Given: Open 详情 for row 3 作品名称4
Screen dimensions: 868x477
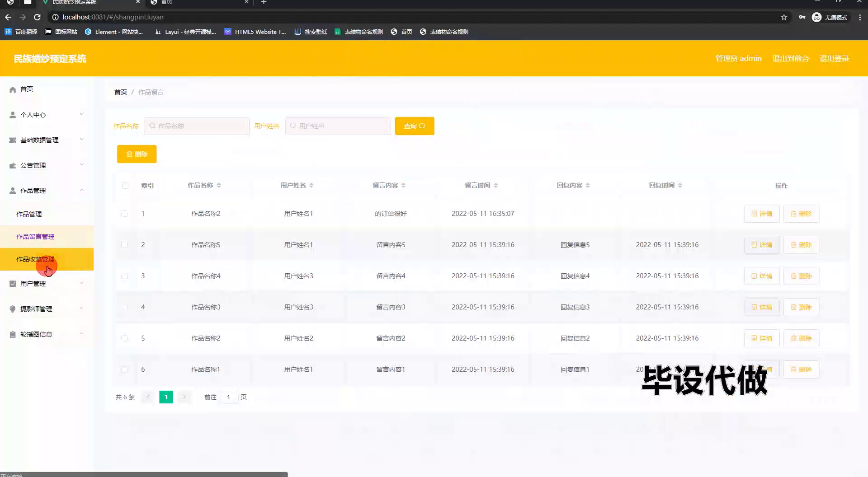Looking at the screenshot, I should [762, 276].
